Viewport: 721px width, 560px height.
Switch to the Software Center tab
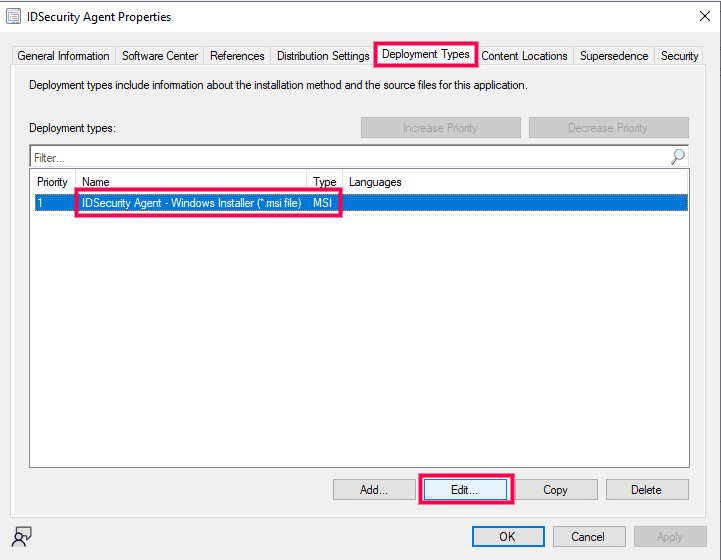(x=160, y=56)
